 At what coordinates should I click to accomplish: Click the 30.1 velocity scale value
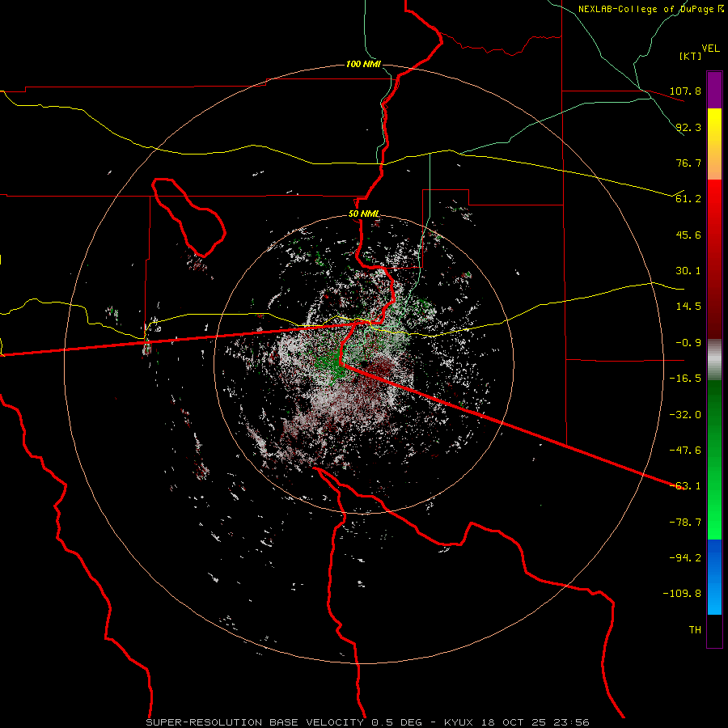coord(688,271)
